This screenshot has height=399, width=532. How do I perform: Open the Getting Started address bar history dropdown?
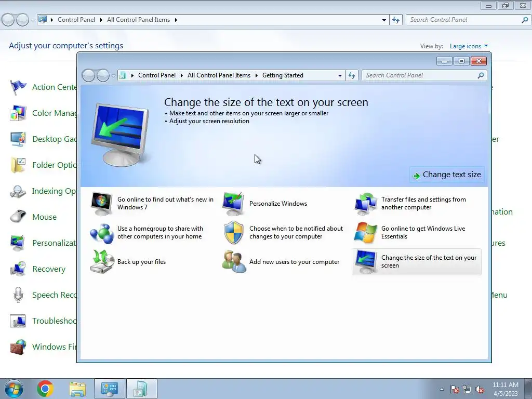(340, 76)
